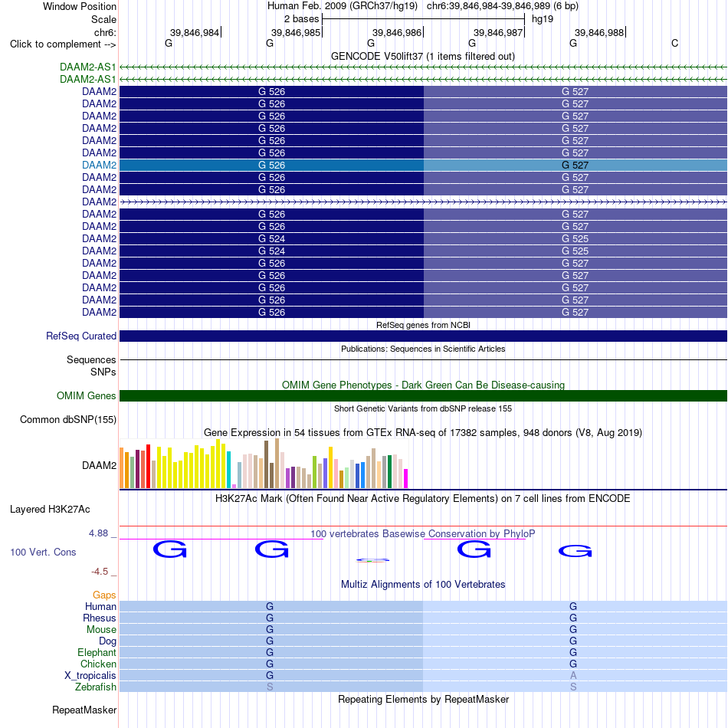Open 'Short Genetic Variants from dbSNP release 155'
The width and height of the screenshot is (728, 728).
click(x=423, y=408)
